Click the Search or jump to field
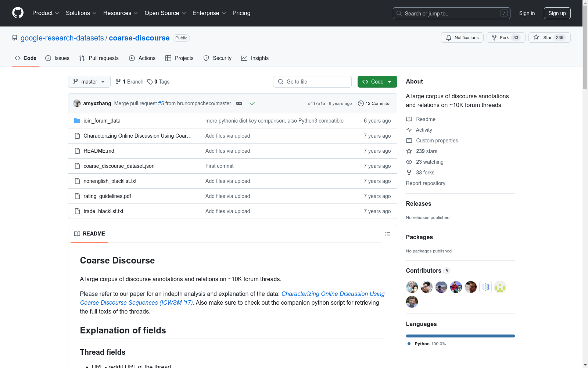Viewport: 588px width, 368px height. click(452, 13)
